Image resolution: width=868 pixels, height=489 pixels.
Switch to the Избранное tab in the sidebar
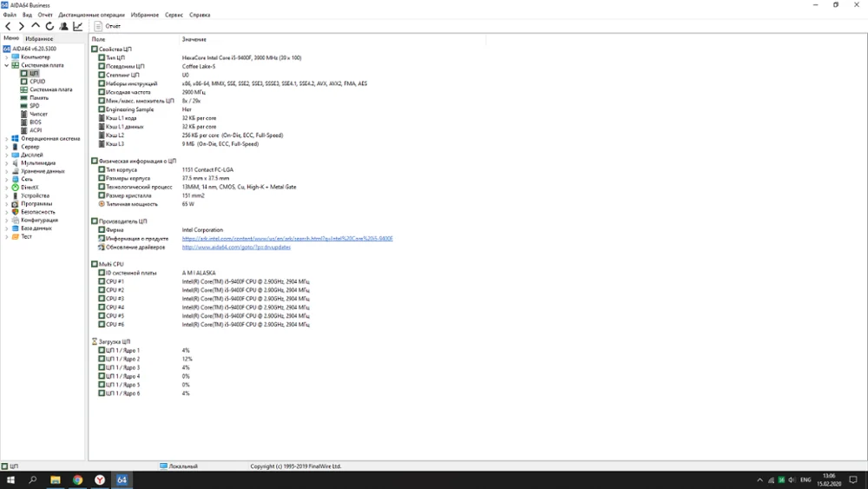click(39, 39)
